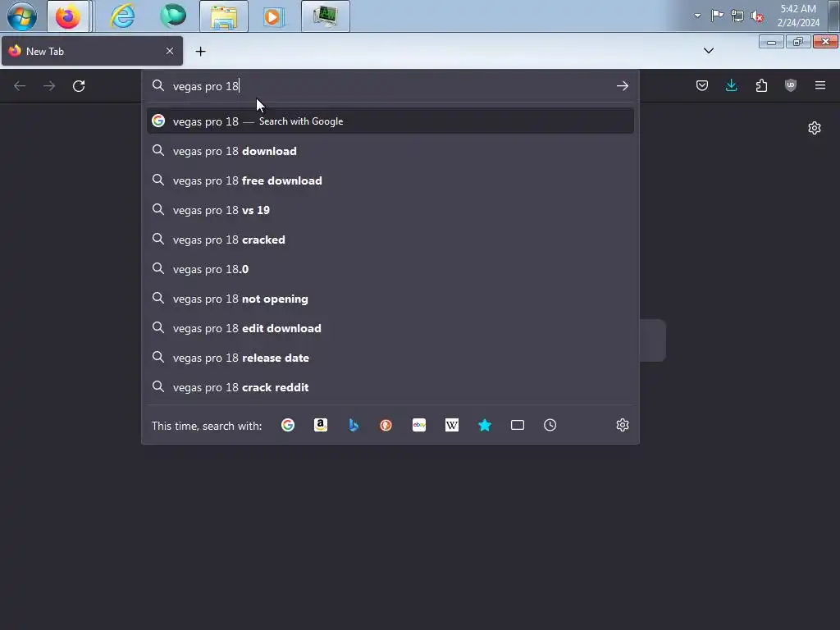
Task: Click the muted volume tray icon
Action: pos(757,16)
